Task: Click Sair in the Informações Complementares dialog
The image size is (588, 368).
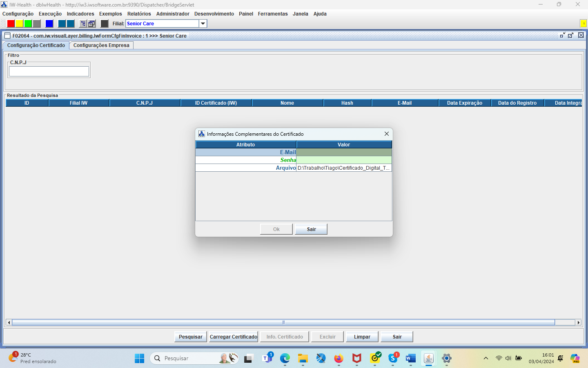Action: [x=311, y=229]
